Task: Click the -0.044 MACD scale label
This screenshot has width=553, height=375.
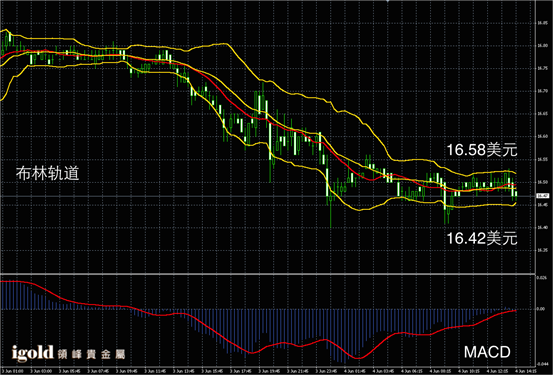Action: (x=541, y=364)
